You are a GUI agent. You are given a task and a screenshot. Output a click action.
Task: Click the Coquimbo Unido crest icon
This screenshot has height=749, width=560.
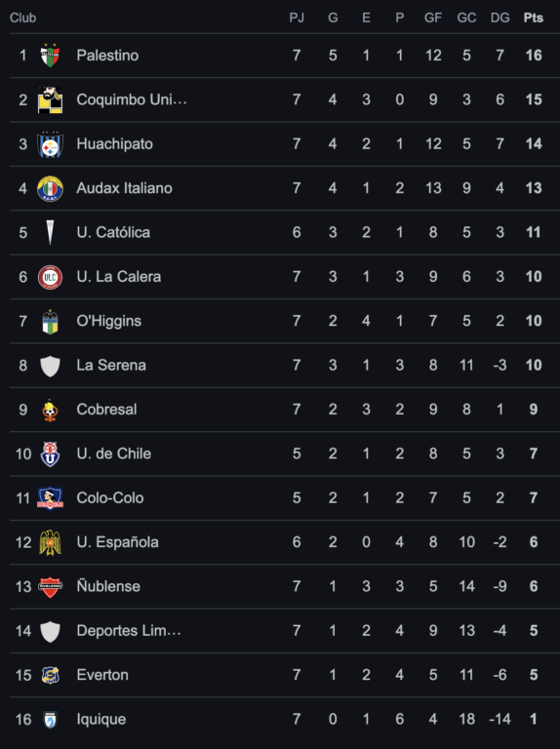click(x=50, y=99)
